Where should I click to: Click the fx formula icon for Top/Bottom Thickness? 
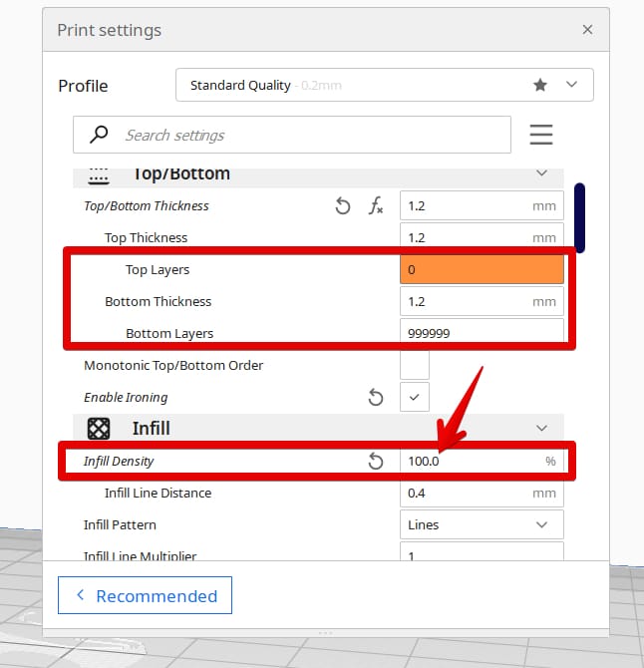[x=375, y=205]
